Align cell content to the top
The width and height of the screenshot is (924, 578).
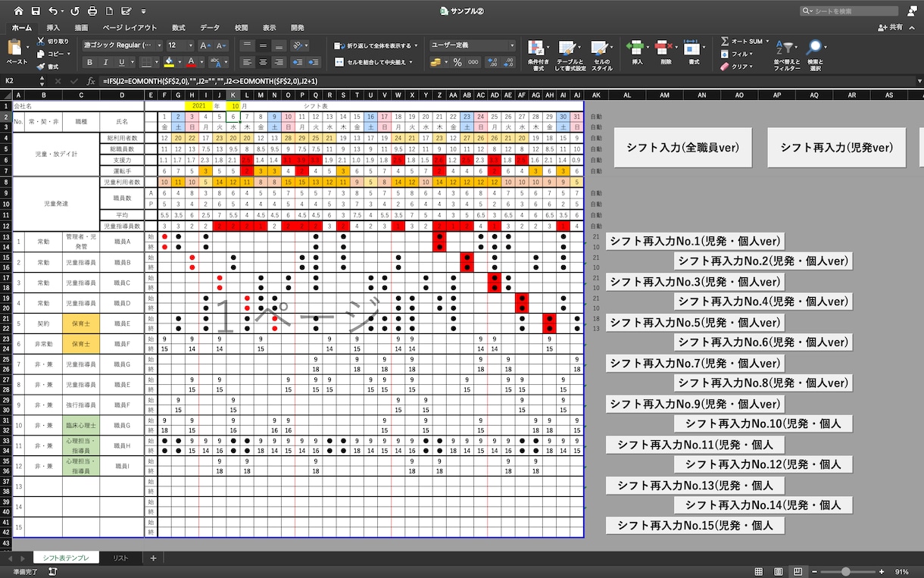pos(247,45)
